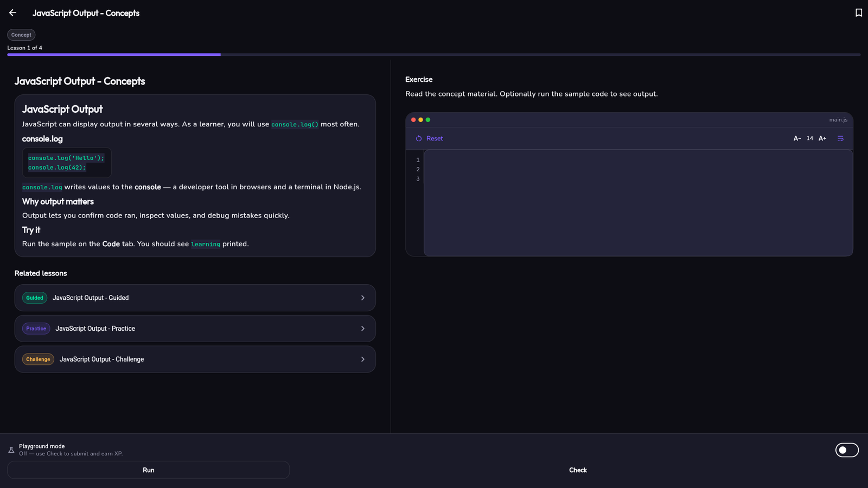Click the Concept tag badge
Image resolution: width=868 pixels, height=488 pixels.
coord(21,35)
